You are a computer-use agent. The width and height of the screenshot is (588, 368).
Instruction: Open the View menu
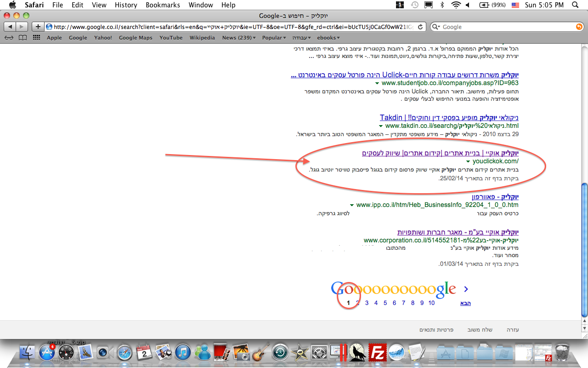coord(99,5)
